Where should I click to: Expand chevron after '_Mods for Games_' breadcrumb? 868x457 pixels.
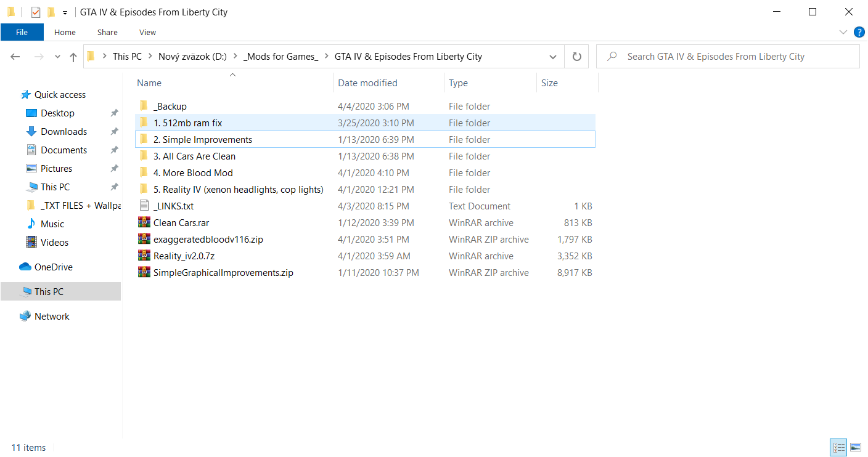point(327,57)
